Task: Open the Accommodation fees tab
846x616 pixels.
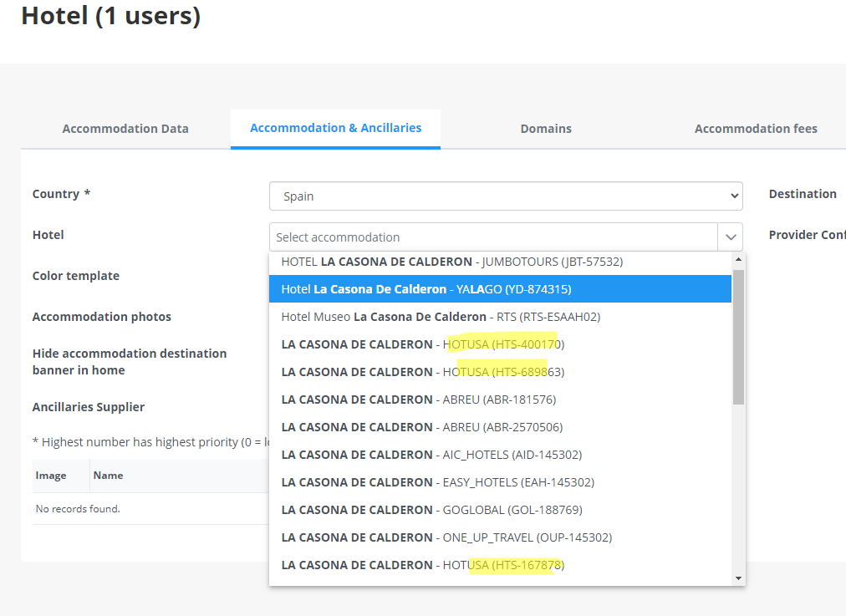Action: 755,129
